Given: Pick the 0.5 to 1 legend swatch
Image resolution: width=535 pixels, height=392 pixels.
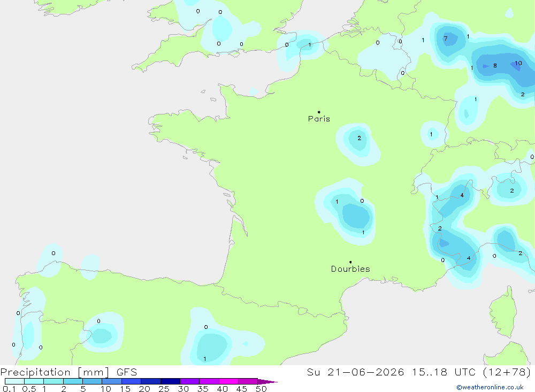Looking at the screenshot, I should pyautogui.click(x=34, y=381).
